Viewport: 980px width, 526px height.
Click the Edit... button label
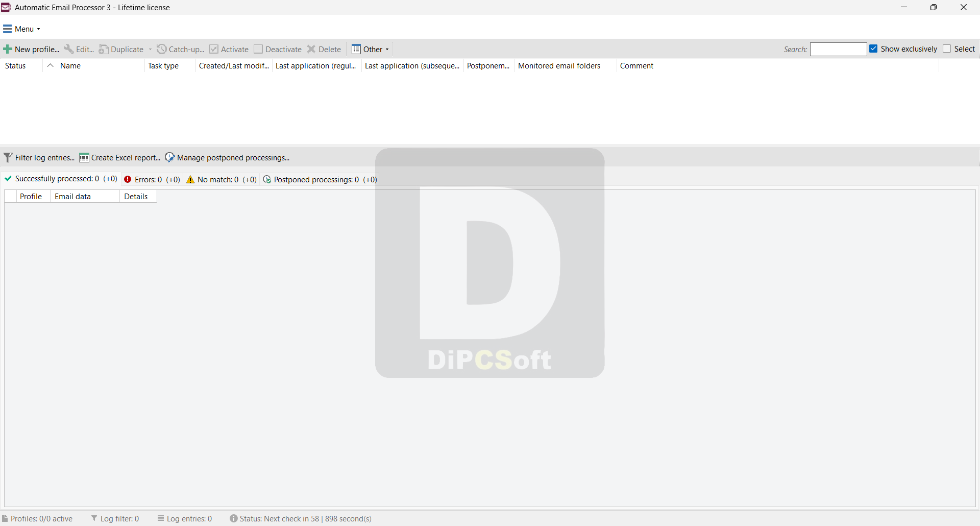(x=85, y=50)
